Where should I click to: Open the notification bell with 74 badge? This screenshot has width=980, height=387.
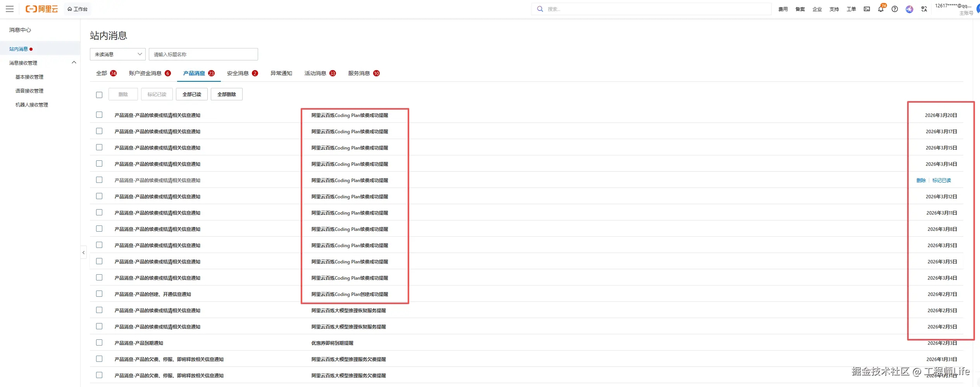(x=881, y=9)
